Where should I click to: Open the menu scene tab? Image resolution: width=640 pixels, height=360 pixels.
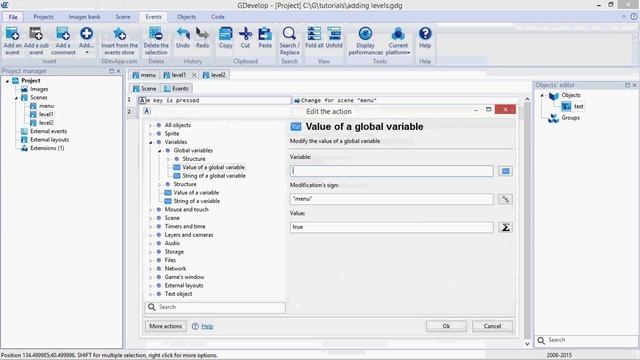click(x=144, y=75)
